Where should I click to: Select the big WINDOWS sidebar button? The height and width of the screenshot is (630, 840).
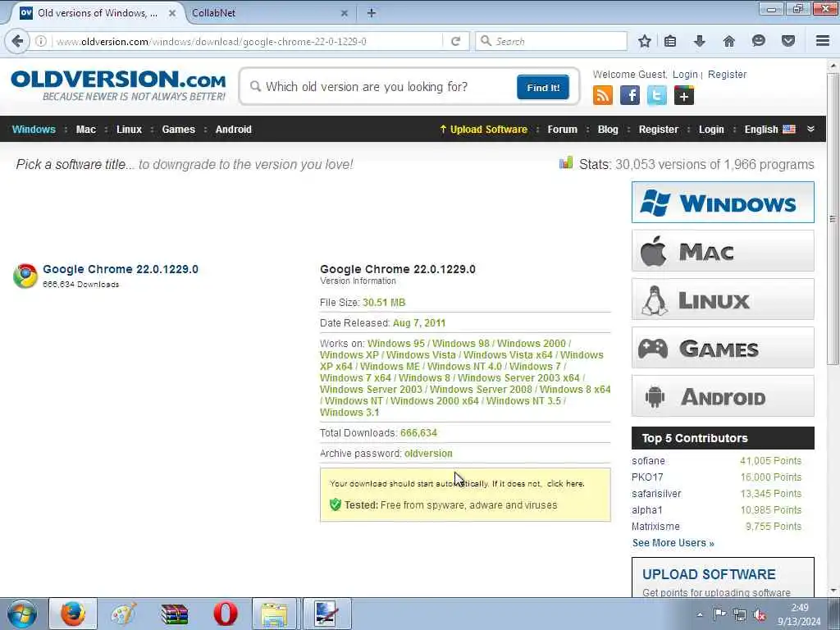pos(723,203)
